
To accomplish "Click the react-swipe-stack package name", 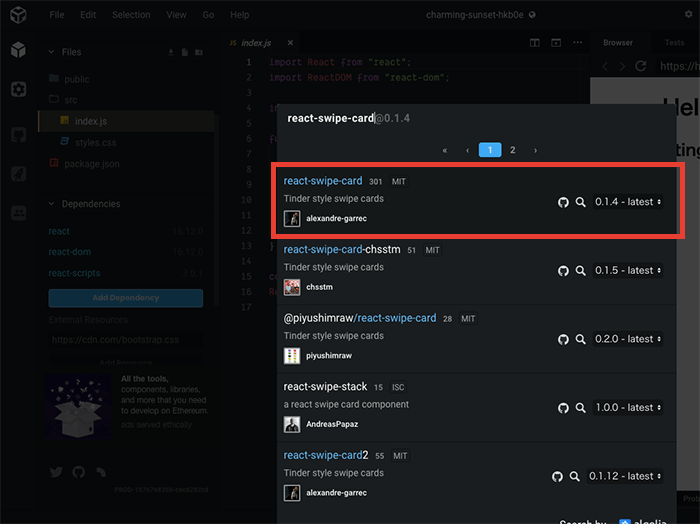I will 325,387.
